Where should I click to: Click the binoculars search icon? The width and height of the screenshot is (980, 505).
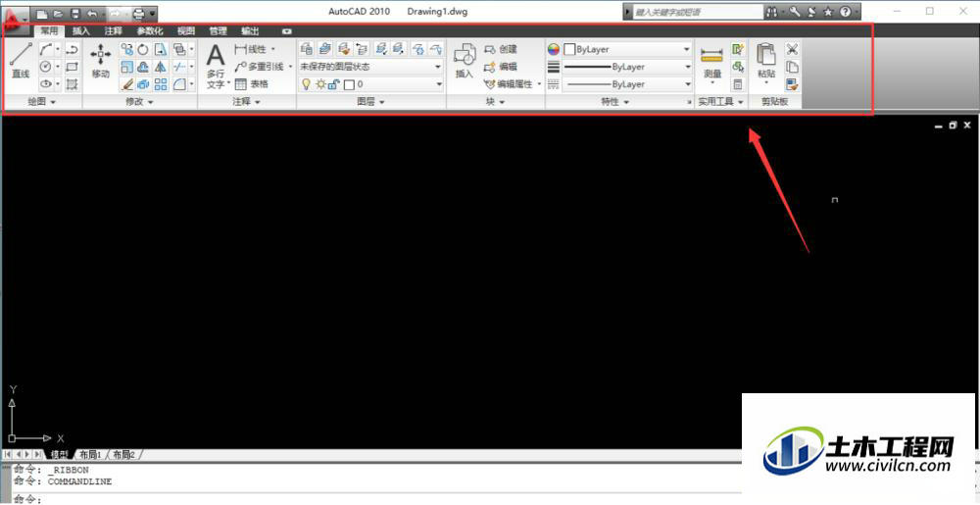tap(773, 12)
